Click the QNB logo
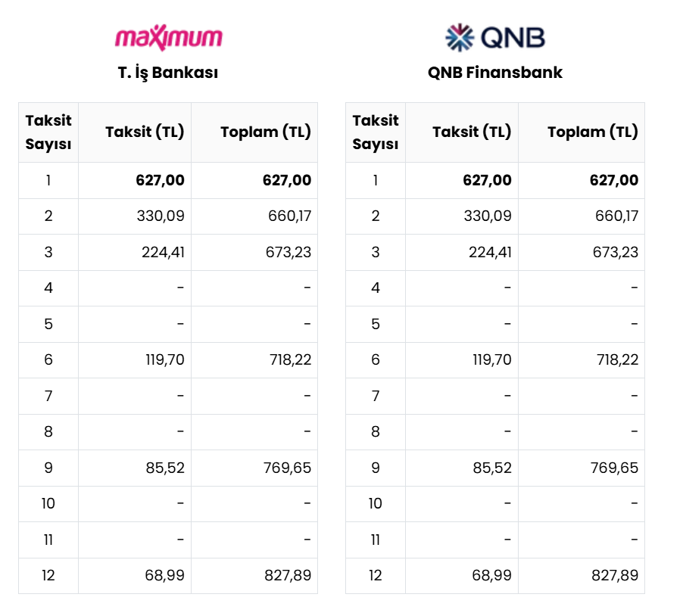683x616 pixels. click(x=494, y=38)
